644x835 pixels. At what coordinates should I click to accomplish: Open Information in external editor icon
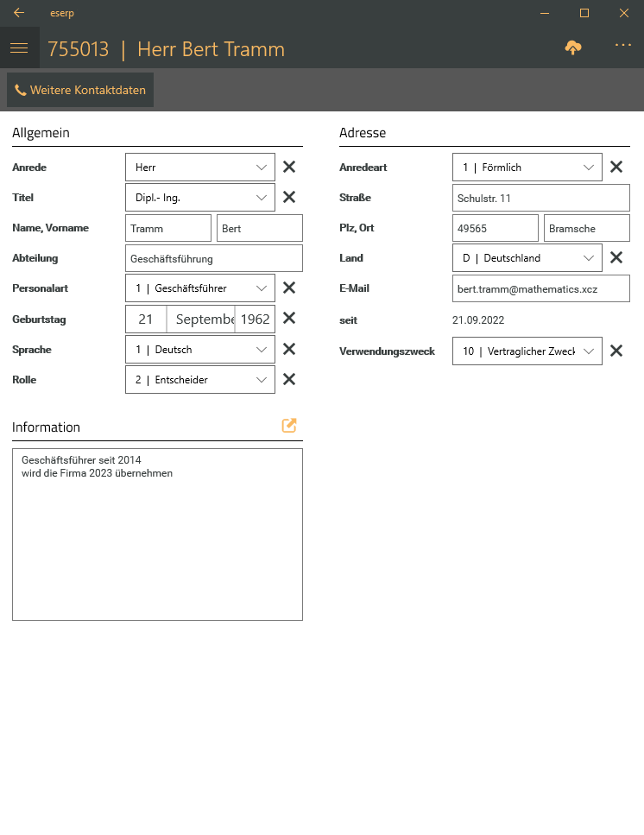289,426
